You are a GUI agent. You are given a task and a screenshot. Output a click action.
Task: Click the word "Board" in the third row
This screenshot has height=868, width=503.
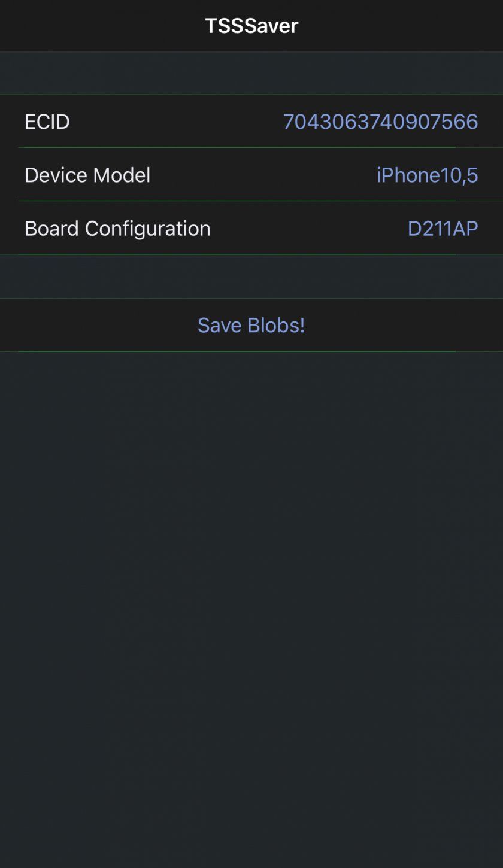point(52,228)
